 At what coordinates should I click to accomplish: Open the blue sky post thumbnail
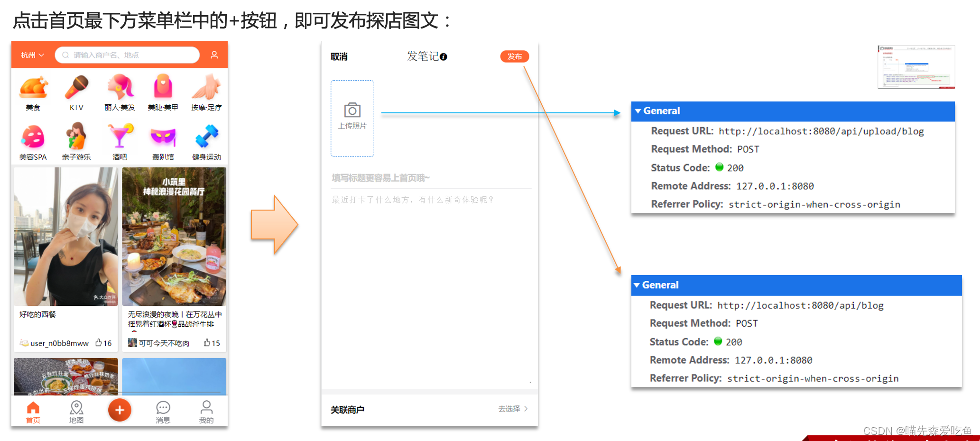click(174, 377)
